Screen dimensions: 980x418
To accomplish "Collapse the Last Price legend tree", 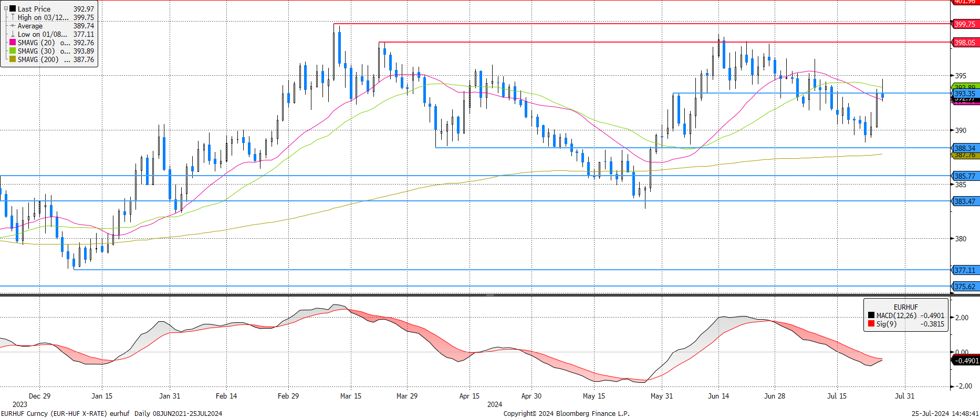I will pos(6,8).
